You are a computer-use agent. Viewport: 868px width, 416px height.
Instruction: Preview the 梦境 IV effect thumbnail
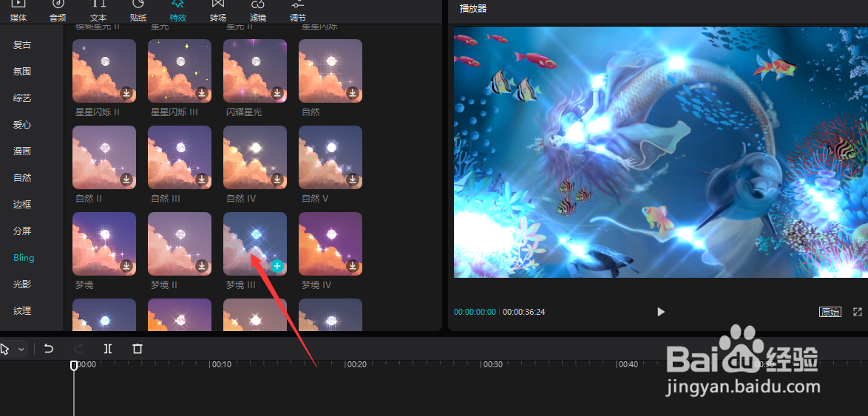(x=330, y=243)
